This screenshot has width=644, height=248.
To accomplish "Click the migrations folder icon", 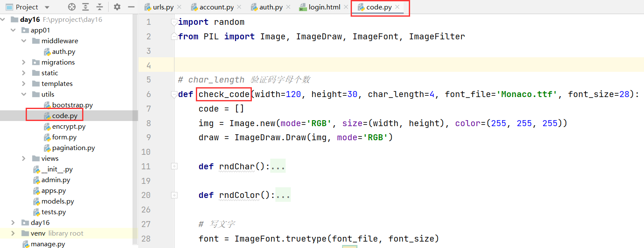I will click(x=35, y=62).
